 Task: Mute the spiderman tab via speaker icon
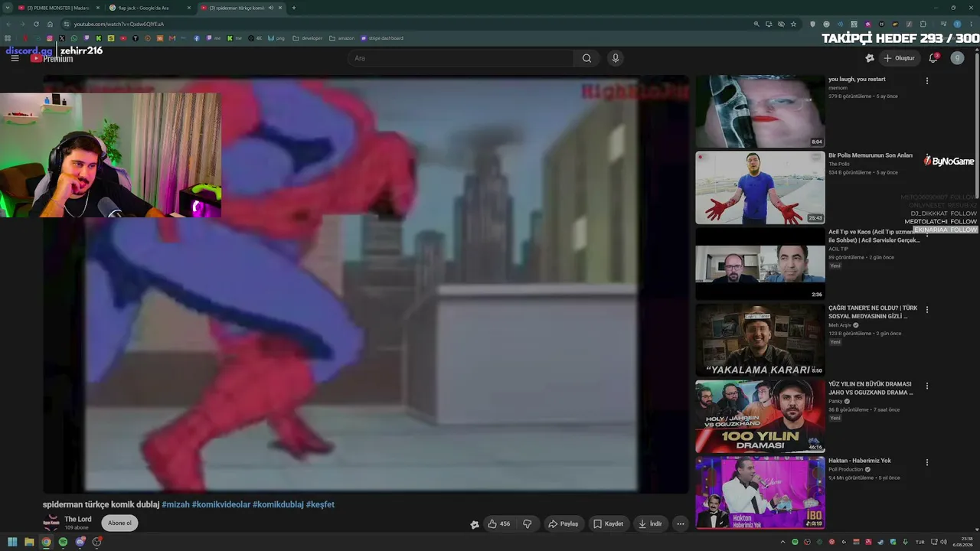pos(270,8)
